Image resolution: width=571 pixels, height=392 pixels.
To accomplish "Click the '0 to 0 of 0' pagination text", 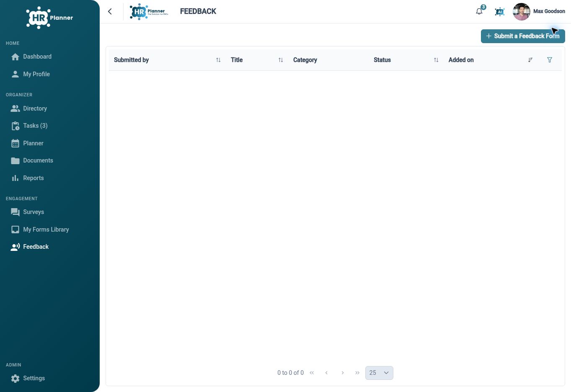I will pyautogui.click(x=290, y=373).
